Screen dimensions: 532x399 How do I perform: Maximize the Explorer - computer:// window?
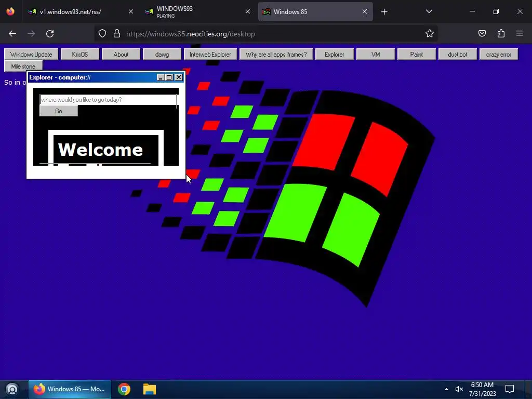pos(169,77)
